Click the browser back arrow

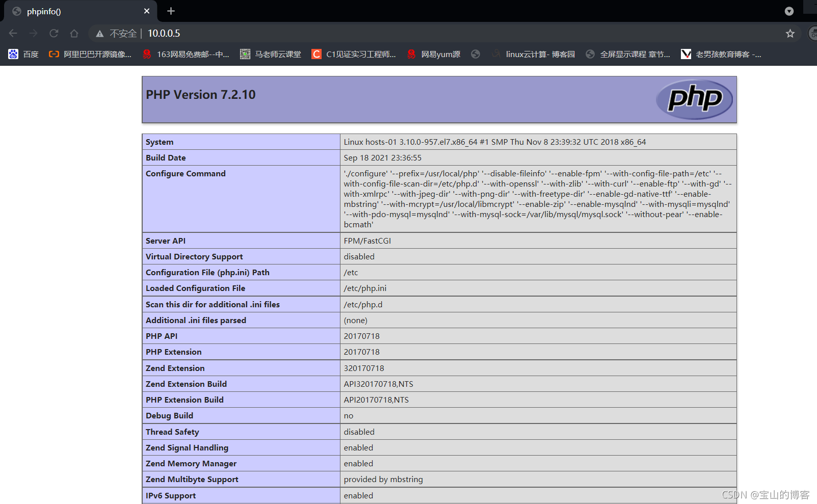click(x=13, y=33)
